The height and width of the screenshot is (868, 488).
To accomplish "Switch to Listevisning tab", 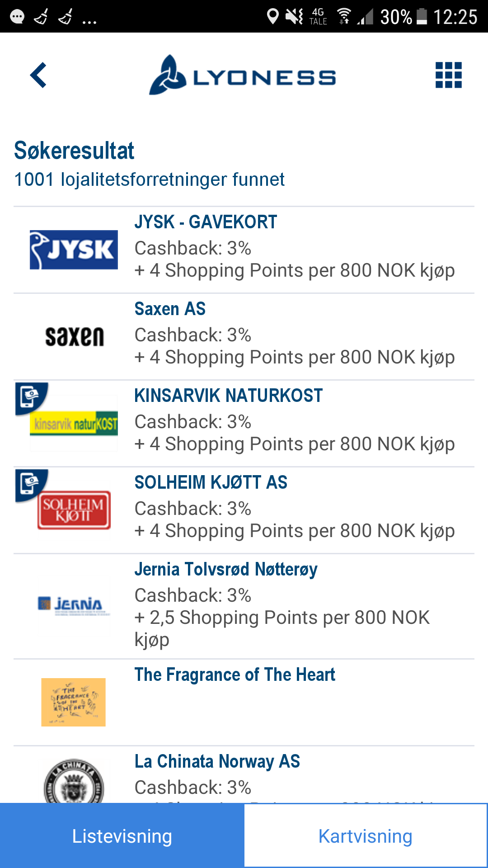I will 122,836.
